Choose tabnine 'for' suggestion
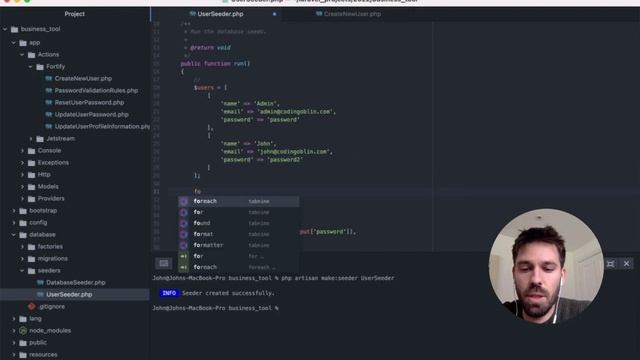The height and width of the screenshot is (360, 640). coord(238,212)
